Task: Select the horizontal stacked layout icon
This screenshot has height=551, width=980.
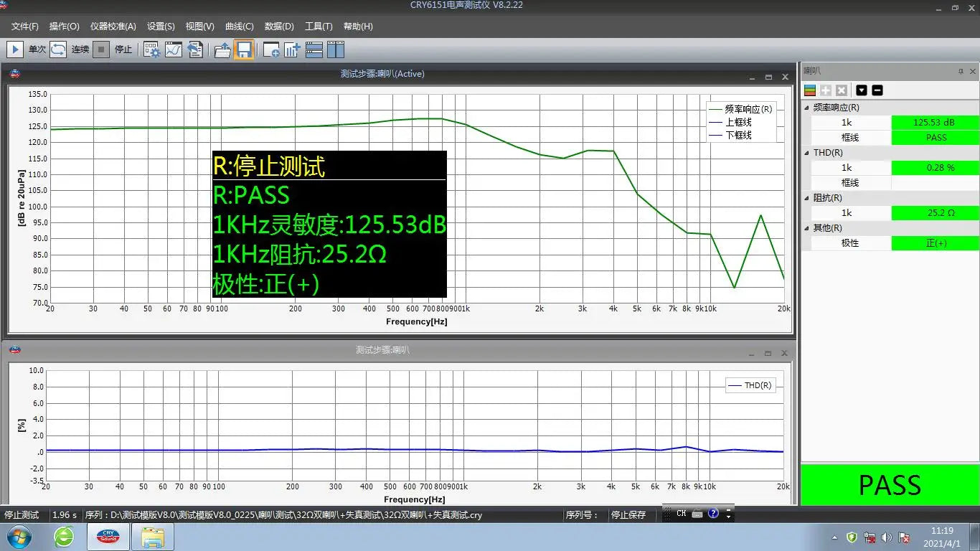Action: (x=314, y=50)
